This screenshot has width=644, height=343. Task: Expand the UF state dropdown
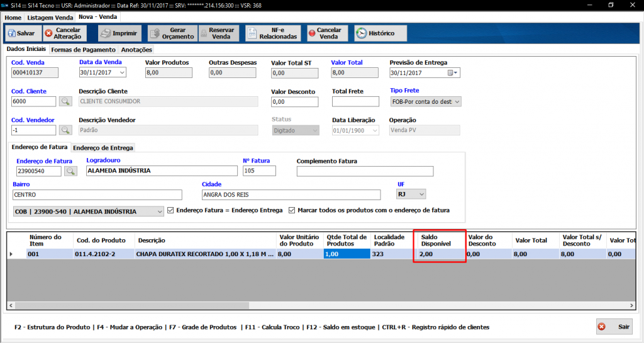pyautogui.click(x=421, y=194)
